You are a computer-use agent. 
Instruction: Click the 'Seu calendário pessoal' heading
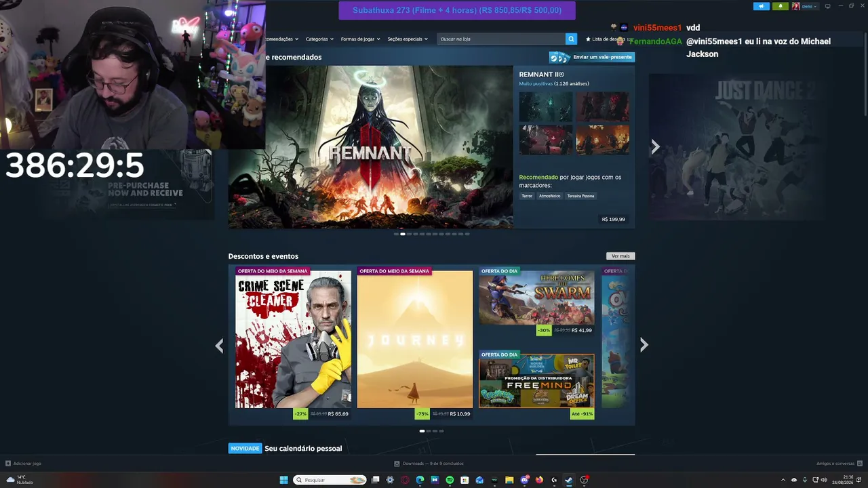[303, 449]
